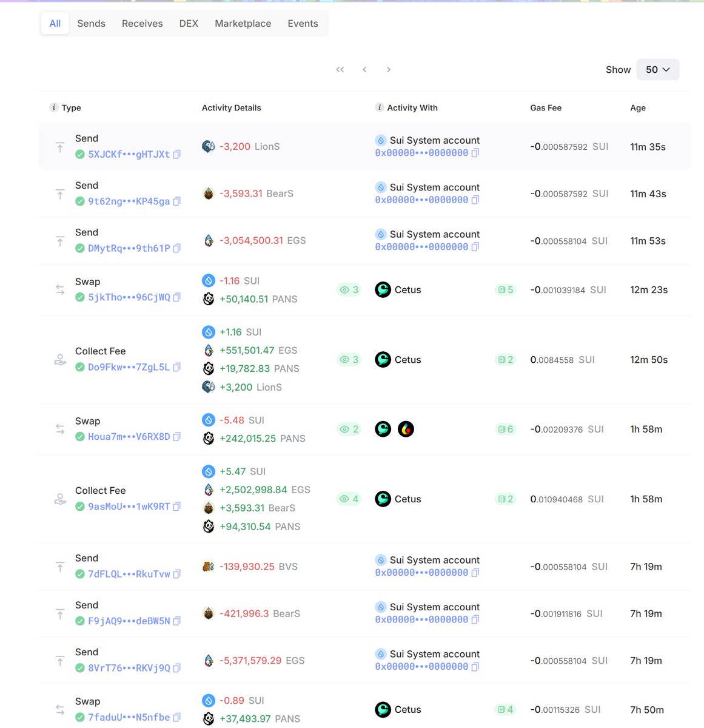This screenshot has height=728, width=704.
Task: Click age value 12m 50s
Action: (649, 360)
